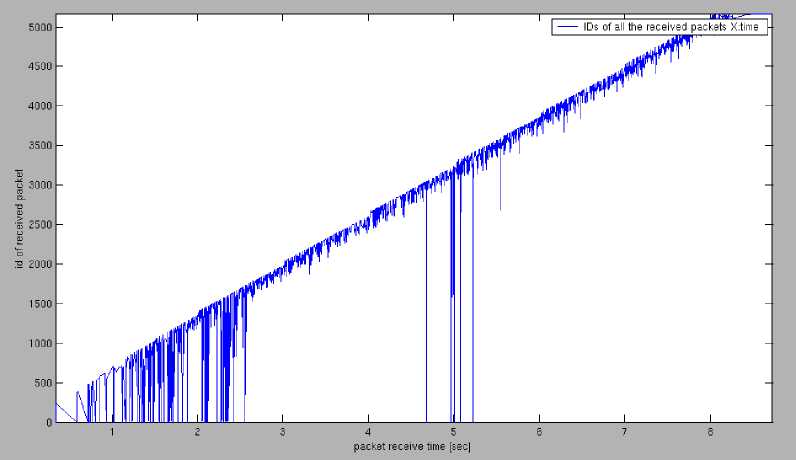Click x-axis tick label 3

coord(283,432)
